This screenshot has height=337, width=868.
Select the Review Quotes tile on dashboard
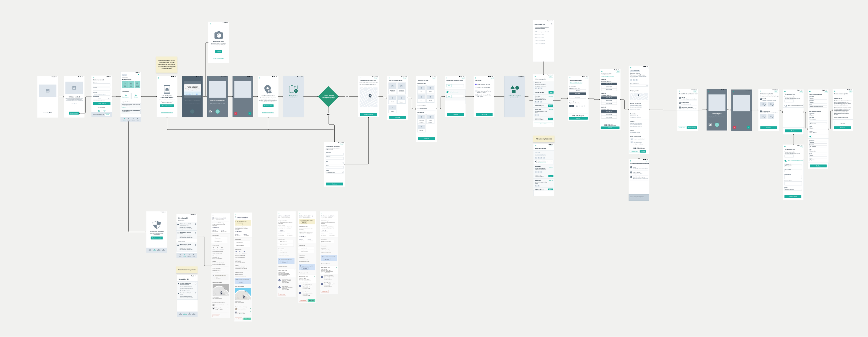[x=138, y=85]
